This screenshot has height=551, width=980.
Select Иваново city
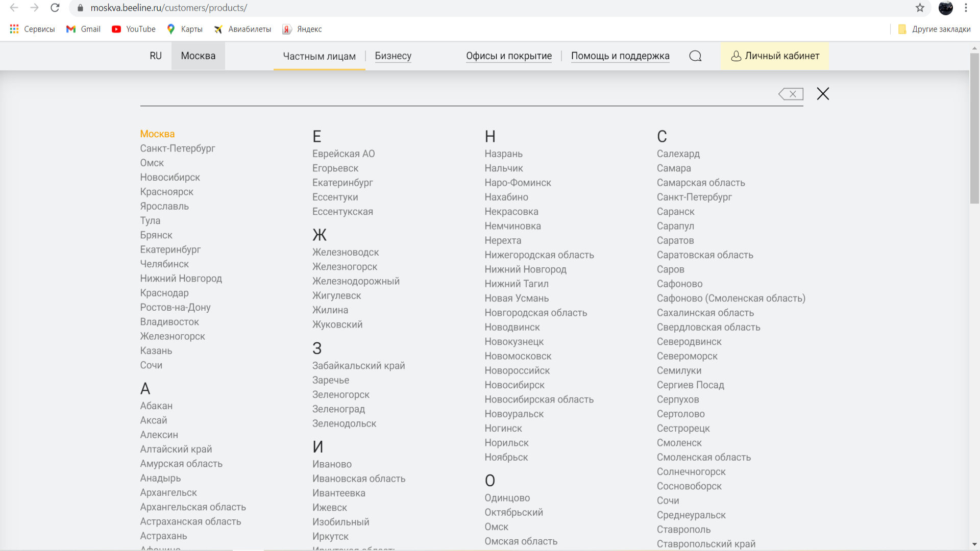click(x=332, y=464)
